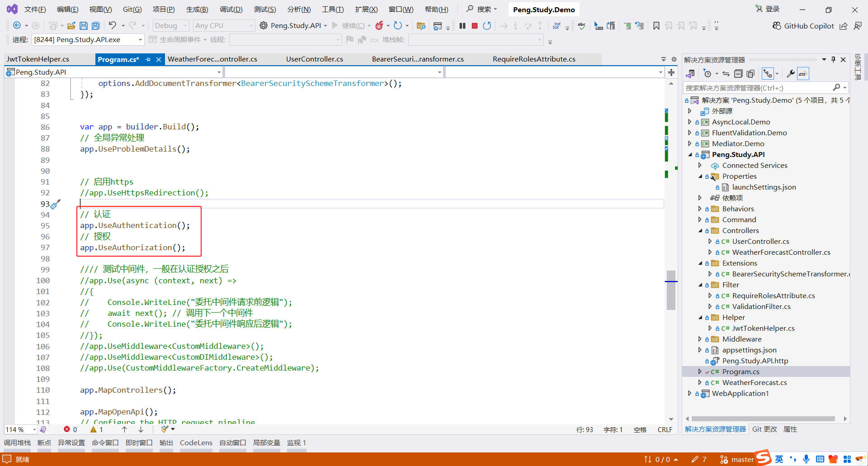
Task: Open the process selector dropdown
Action: pos(88,40)
